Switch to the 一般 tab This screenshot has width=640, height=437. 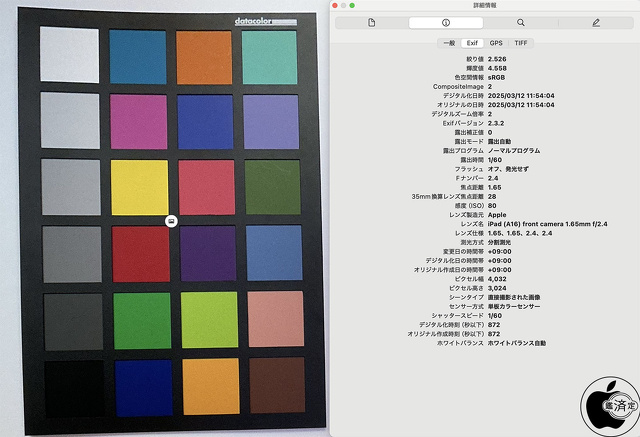pyautogui.click(x=448, y=43)
